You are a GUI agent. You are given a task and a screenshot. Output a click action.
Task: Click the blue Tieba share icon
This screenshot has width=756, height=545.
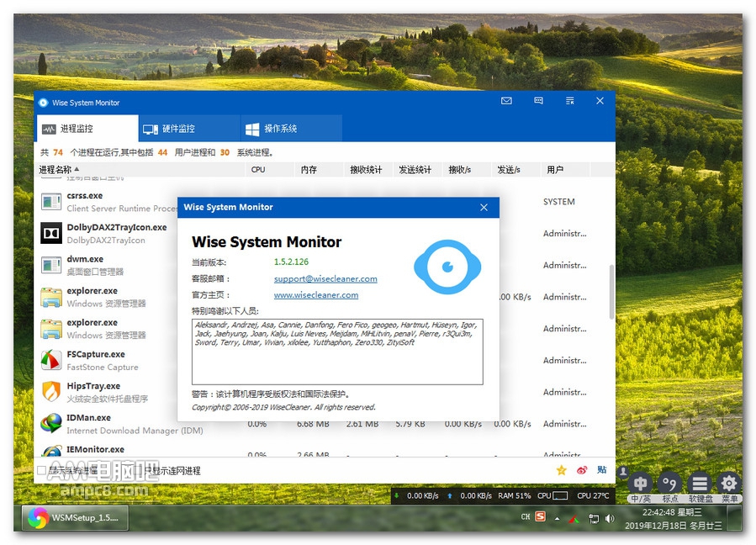point(602,470)
